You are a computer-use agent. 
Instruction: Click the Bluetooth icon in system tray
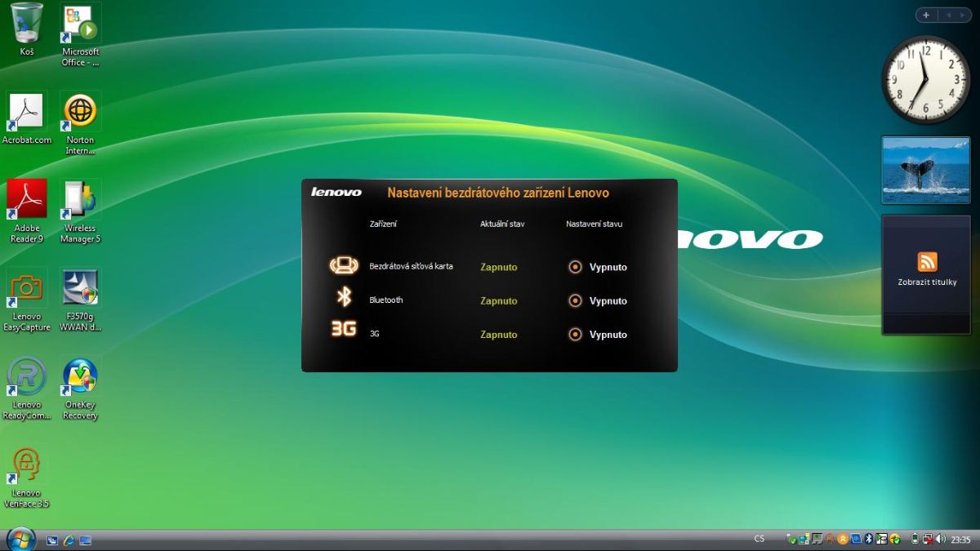[x=869, y=540]
